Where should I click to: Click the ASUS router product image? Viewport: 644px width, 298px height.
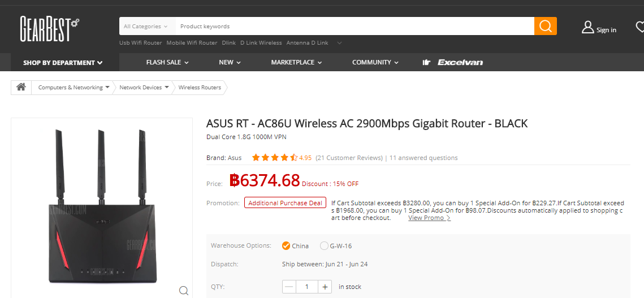point(101,207)
